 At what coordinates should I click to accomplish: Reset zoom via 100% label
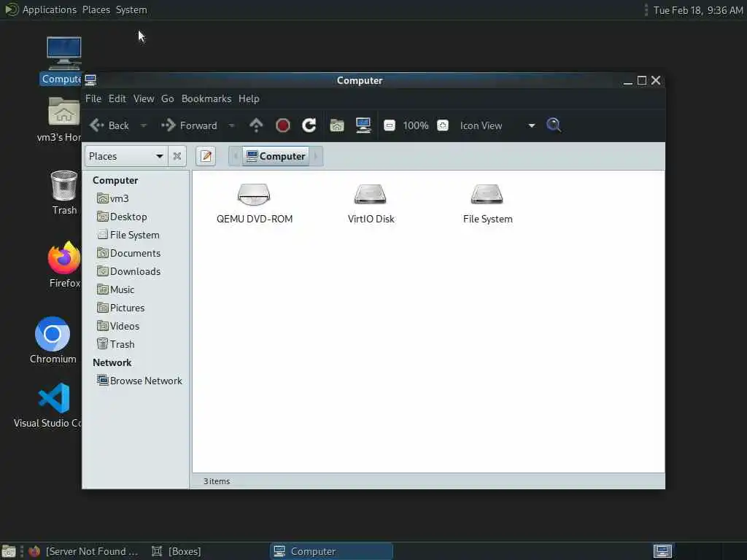pos(415,125)
